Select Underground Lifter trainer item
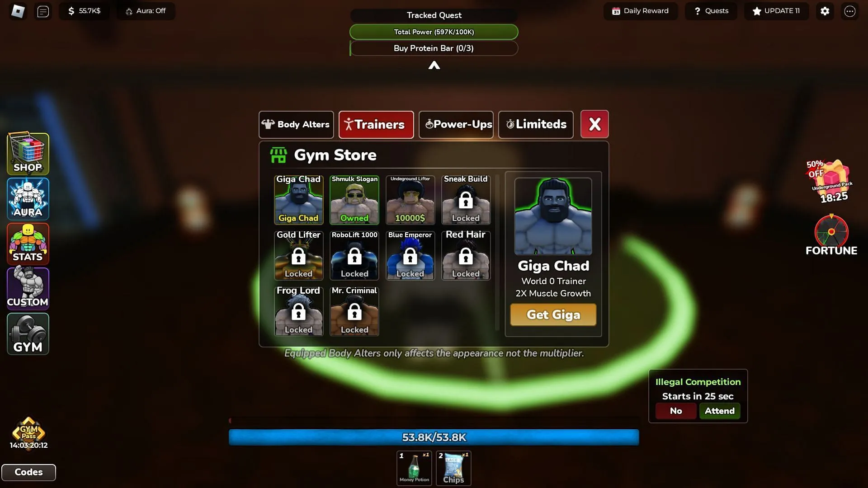The height and width of the screenshot is (488, 868). coord(410,199)
